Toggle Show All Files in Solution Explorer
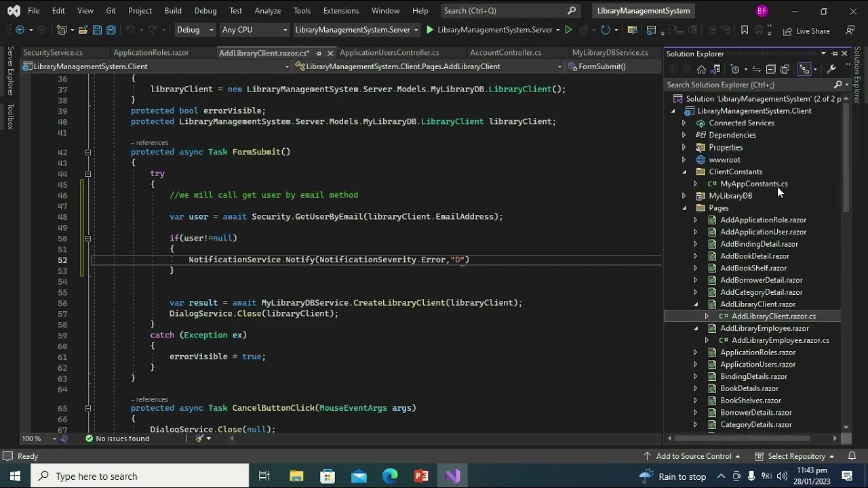 click(x=785, y=69)
